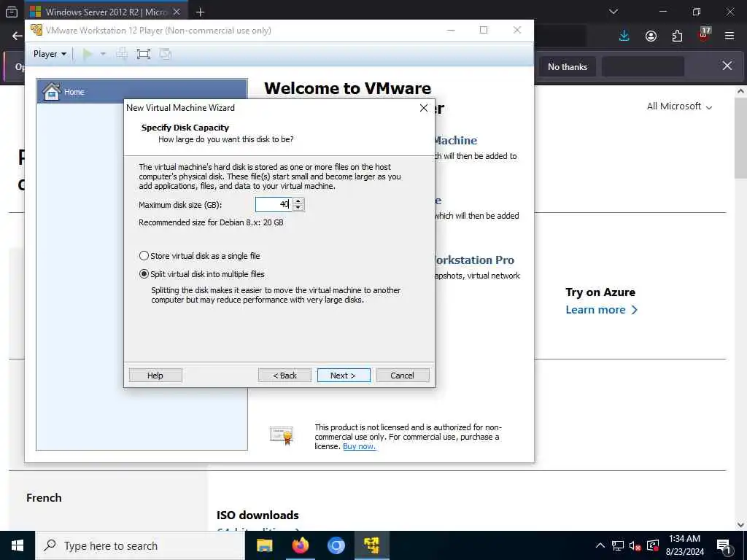
Task: Click the Cancel button in the wizard
Action: pos(403,376)
